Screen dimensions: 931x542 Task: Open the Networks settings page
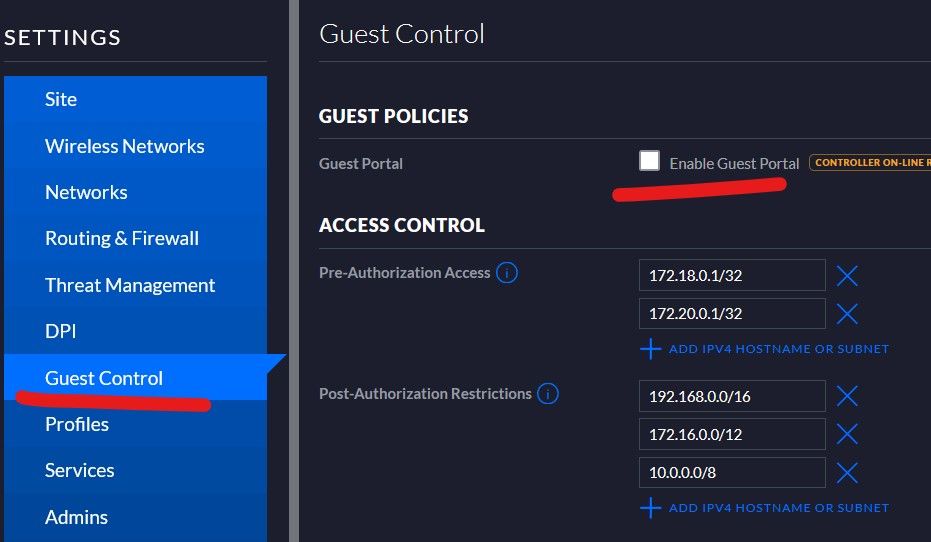[86, 192]
